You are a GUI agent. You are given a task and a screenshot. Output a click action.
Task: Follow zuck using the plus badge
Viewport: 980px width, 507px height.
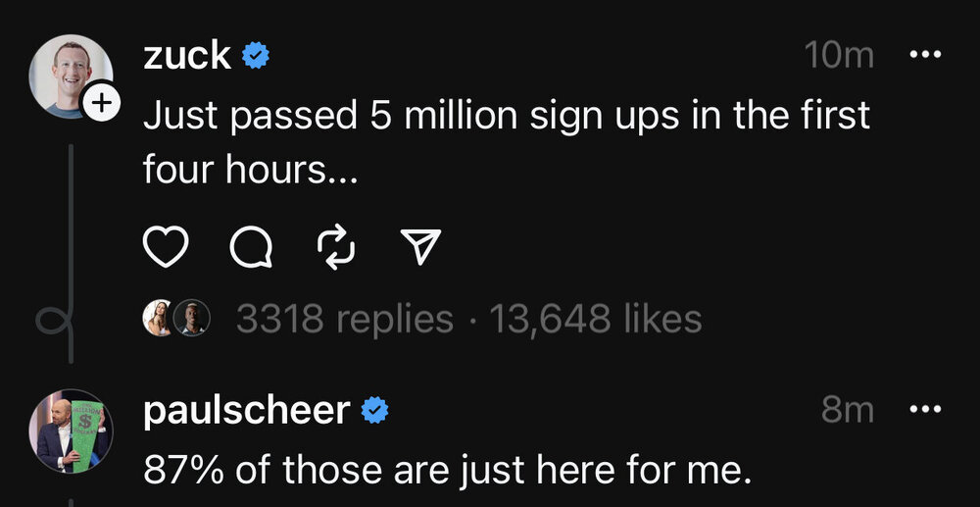tap(103, 102)
